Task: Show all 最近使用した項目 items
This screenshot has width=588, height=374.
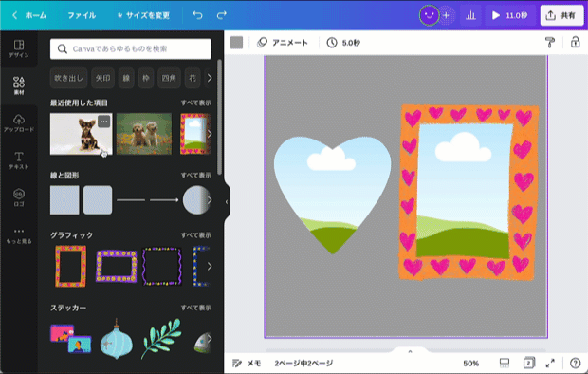Action: [x=195, y=103]
